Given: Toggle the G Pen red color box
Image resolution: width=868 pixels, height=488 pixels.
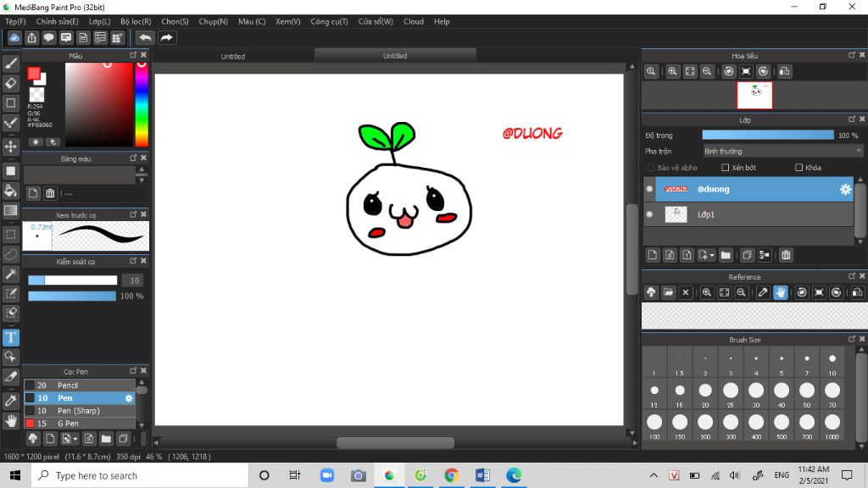Looking at the screenshot, I should click(x=30, y=424).
